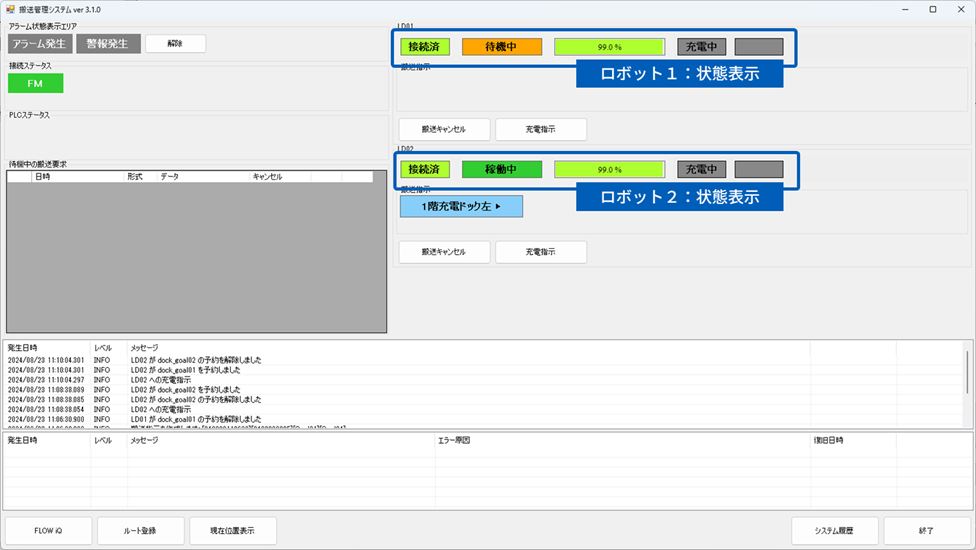Screen dimensions: 976x550
Task: Click the アラーム発生 alarm indicator
Action: click(40, 44)
